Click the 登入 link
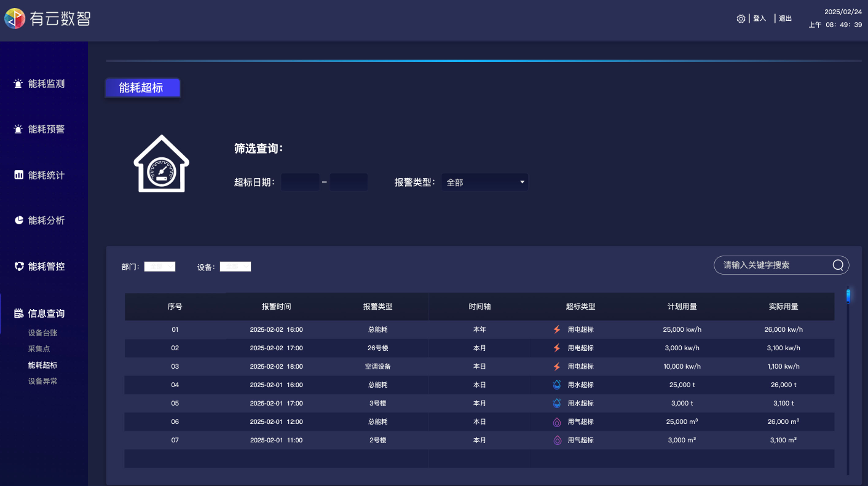868x486 pixels. (x=760, y=18)
